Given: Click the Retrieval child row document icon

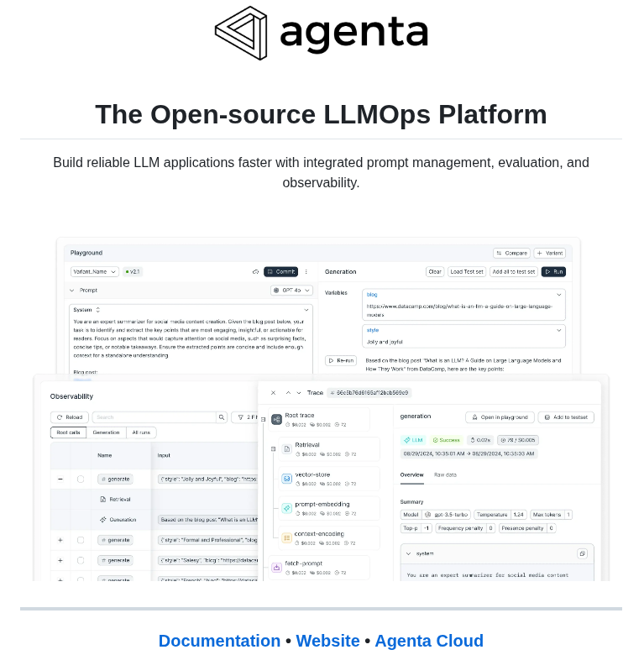Looking at the screenshot, I should point(102,499).
